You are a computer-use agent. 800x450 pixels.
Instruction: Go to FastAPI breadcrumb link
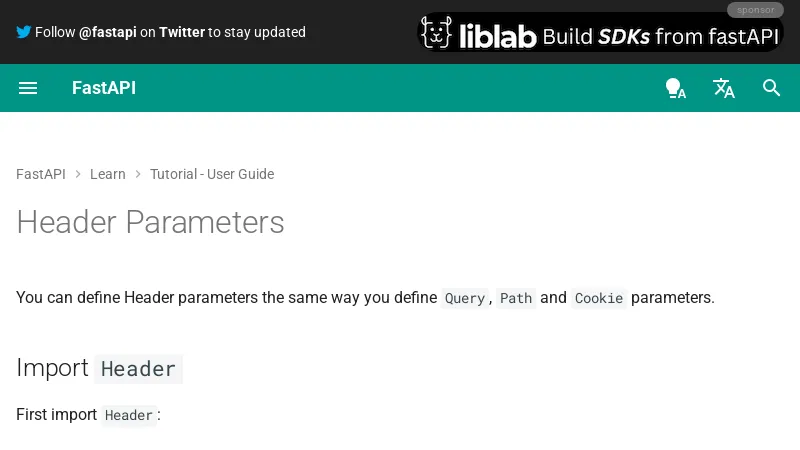(41, 174)
